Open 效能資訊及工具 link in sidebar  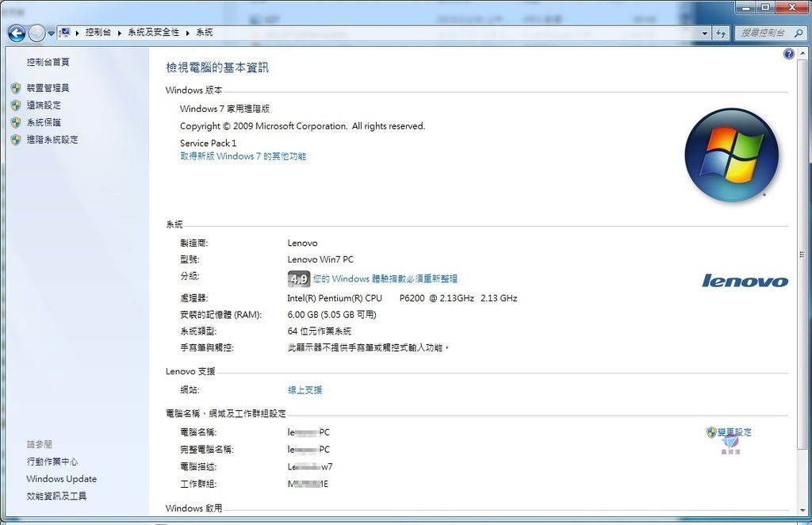coord(56,496)
